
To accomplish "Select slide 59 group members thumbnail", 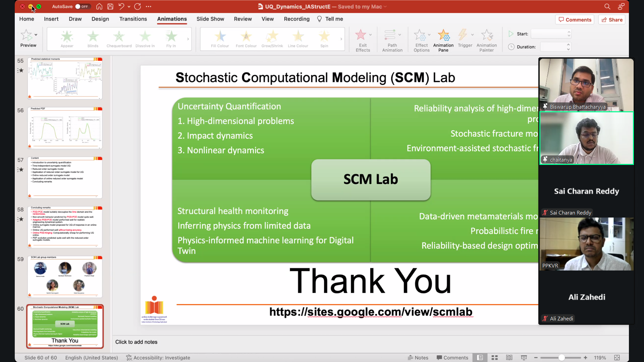I will tap(65, 277).
